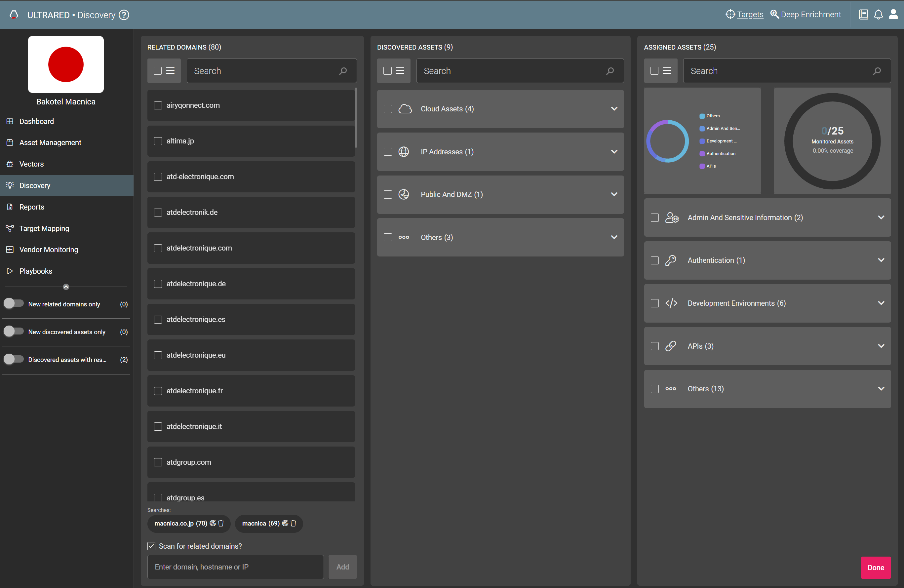
Task: Click the Authentication key icon
Action: point(671,260)
